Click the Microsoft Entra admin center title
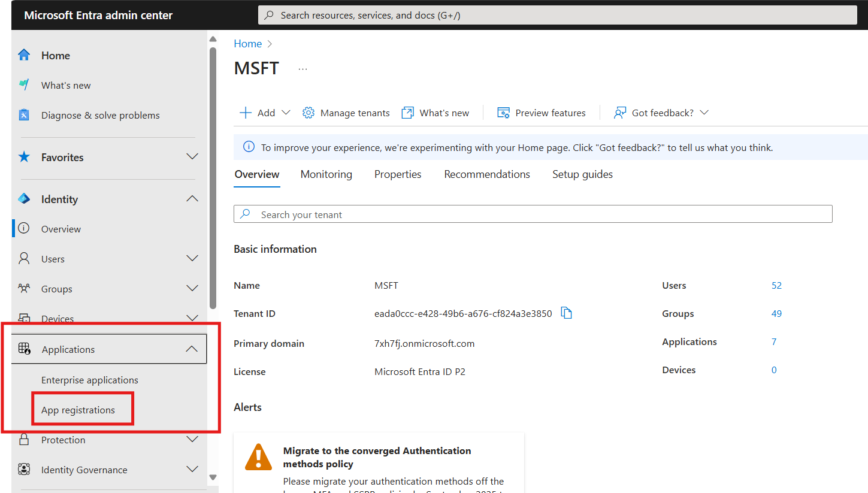The image size is (868, 493). coord(98,15)
